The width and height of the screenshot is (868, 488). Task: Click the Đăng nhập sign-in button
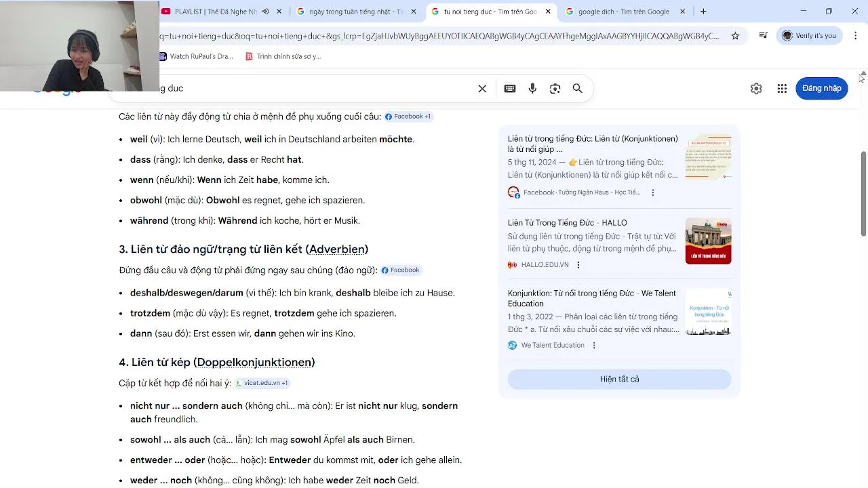click(822, 88)
